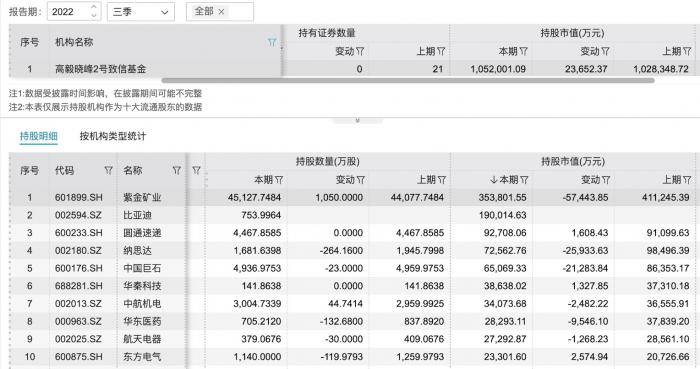Click standalone filter icon beside 名称 column
Image resolution: width=700 pixels, height=369 pixels.
point(196,170)
